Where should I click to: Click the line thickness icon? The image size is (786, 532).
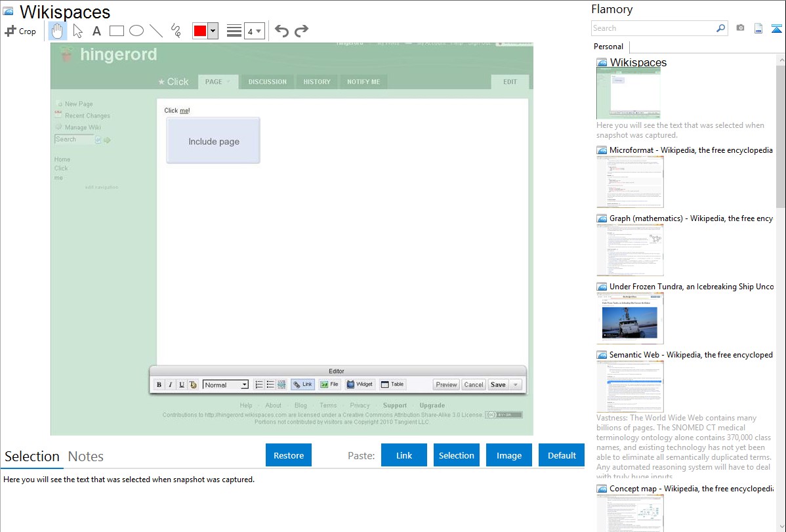pyautogui.click(x=234, y=31)
